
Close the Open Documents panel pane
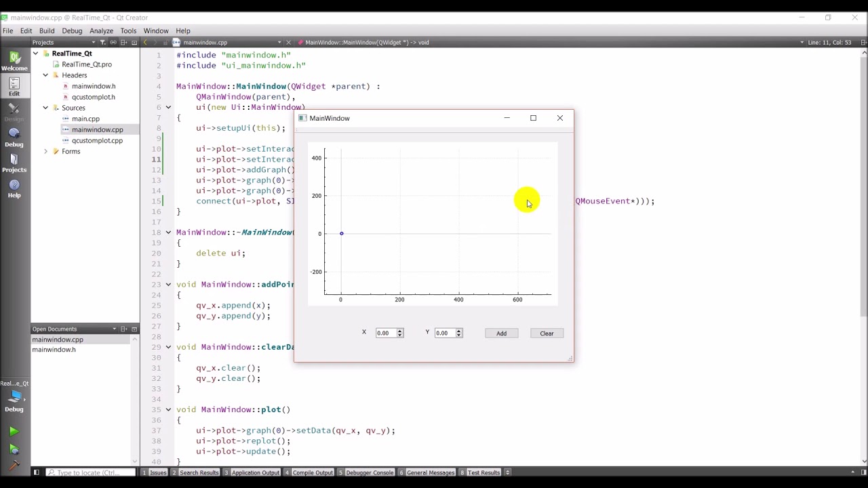134,329
